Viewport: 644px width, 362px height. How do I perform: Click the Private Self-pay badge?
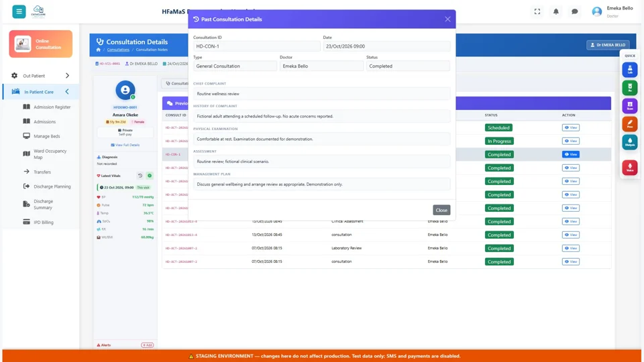125,132
